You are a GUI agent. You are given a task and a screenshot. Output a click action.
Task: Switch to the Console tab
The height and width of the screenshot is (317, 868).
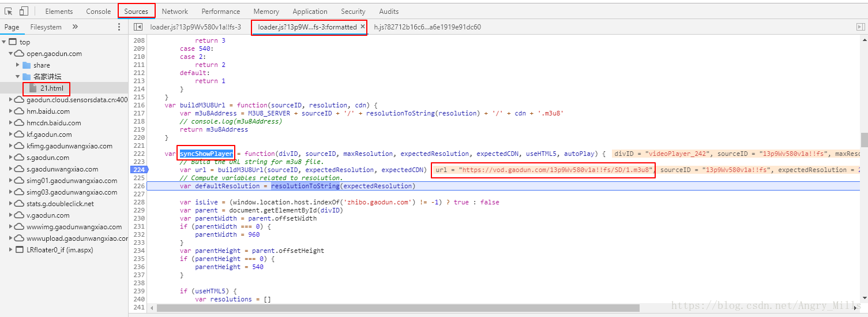[x=99, y=11]
